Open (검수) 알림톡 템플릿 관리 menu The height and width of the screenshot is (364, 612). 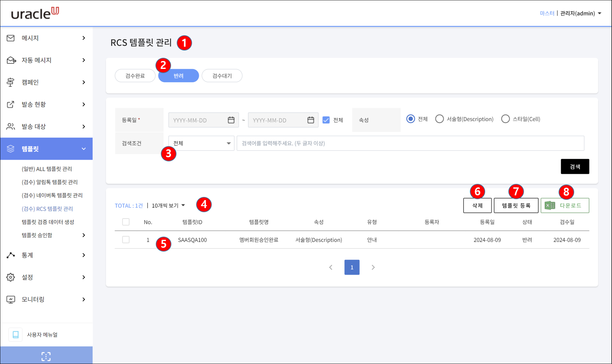pos(50,182)
